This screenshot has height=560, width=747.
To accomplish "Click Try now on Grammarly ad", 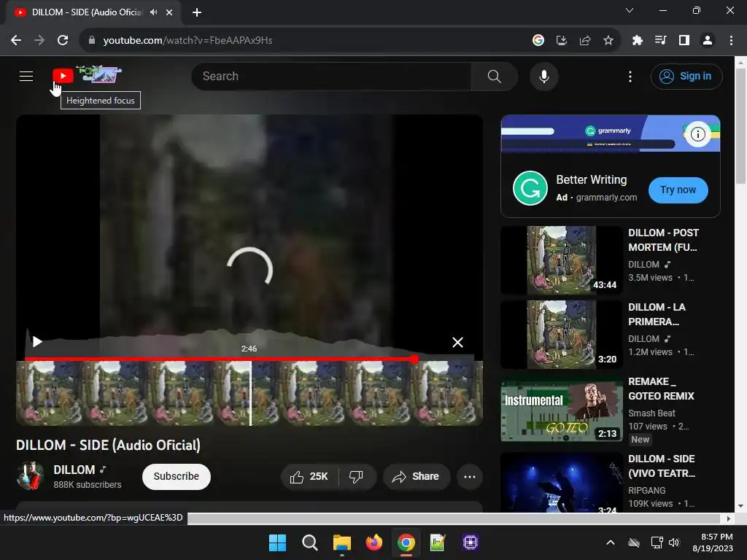I will coord(678,190).
